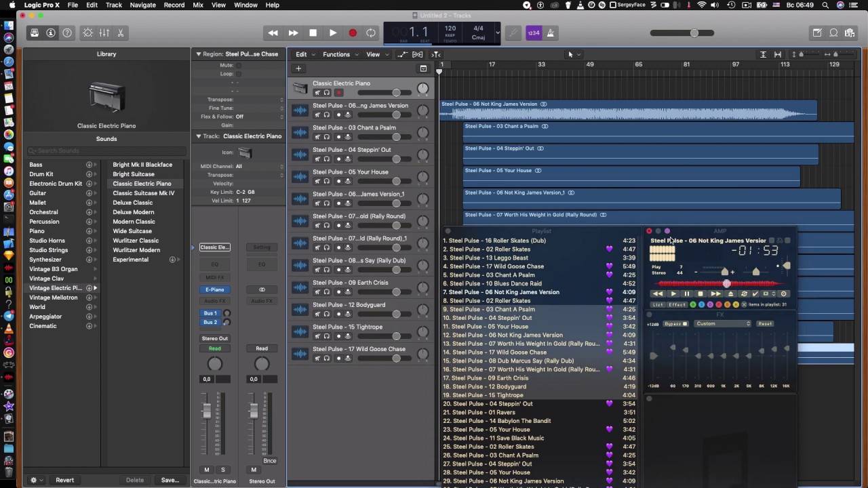The width and height of the screenshot is (868, 488).
Task: Start playback with the Play button
Action: 333,33
